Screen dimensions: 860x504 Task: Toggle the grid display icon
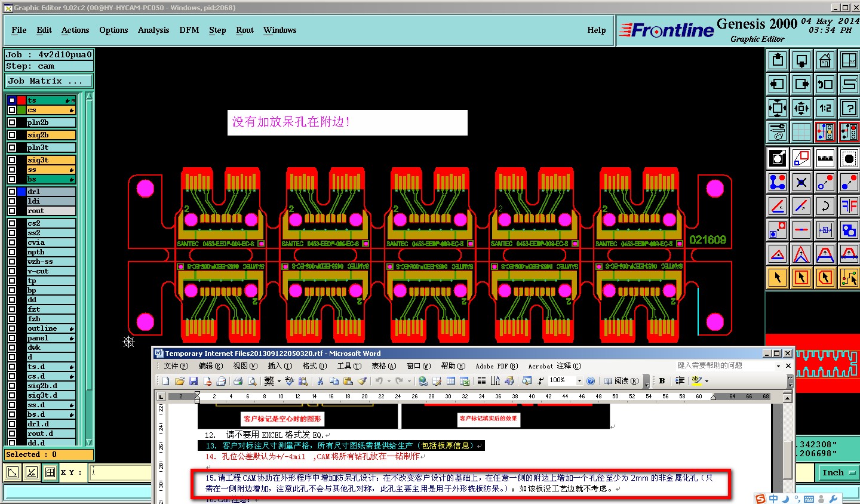tap(801, 132)
